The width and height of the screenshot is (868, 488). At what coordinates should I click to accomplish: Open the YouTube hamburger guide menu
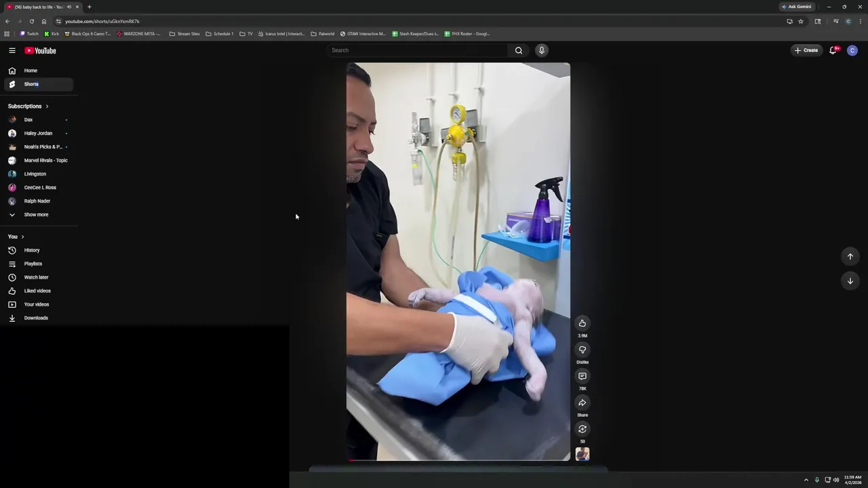(12, 50)
